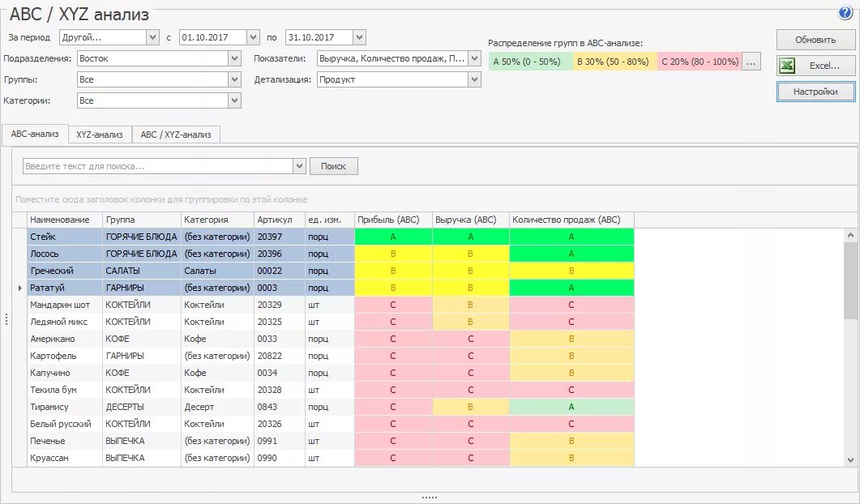The width and height of the screenshot is (860, 504).
Task: Sort by Категория column header
Action: click(217, 220)
